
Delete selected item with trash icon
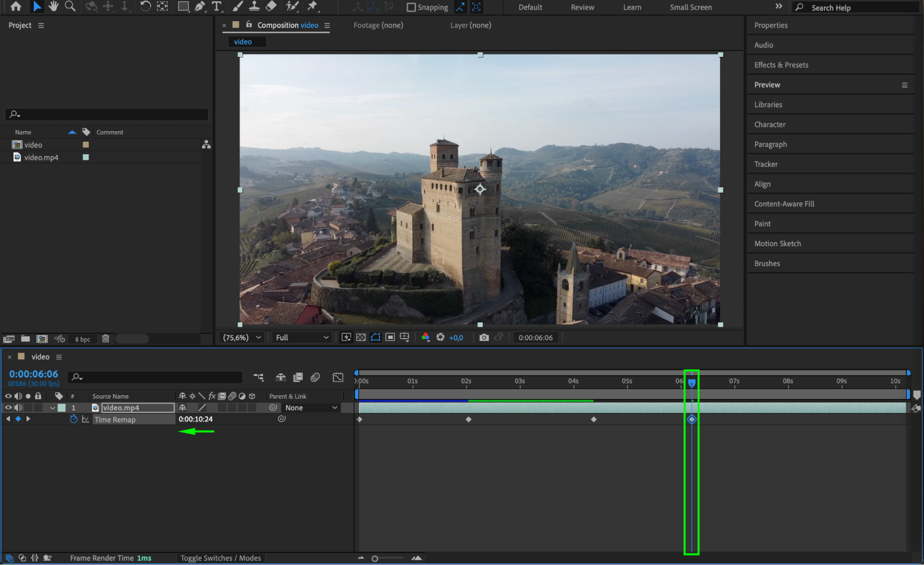click(x=105, y=339)
